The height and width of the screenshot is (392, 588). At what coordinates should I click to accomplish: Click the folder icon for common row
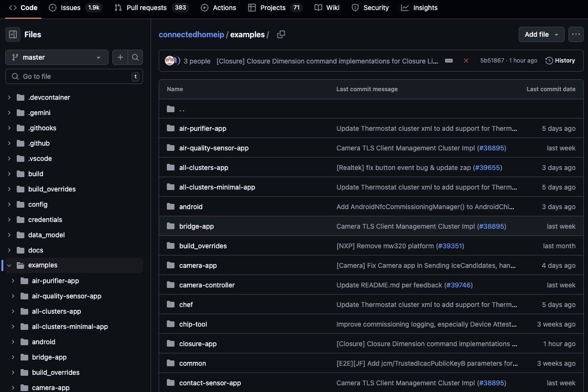tap(171, 363)
